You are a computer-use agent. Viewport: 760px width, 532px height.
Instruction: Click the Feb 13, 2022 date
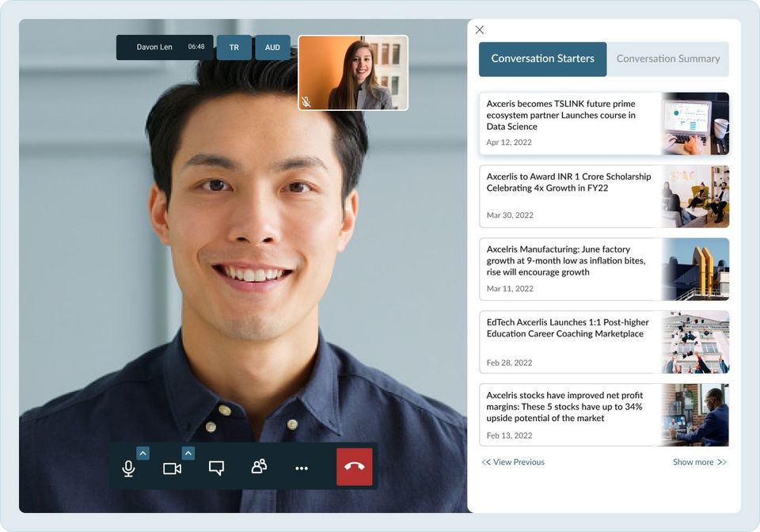tap(509, 435)
